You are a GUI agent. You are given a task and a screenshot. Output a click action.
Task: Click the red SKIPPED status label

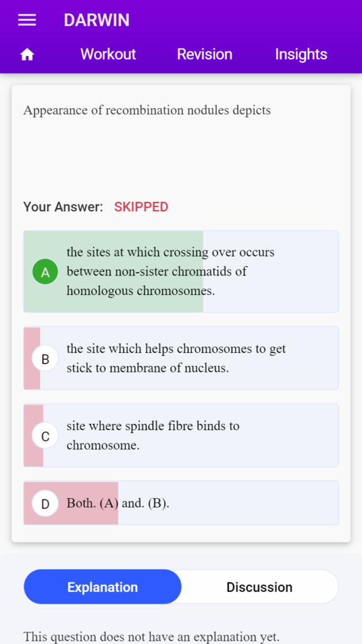click(141, 207)
